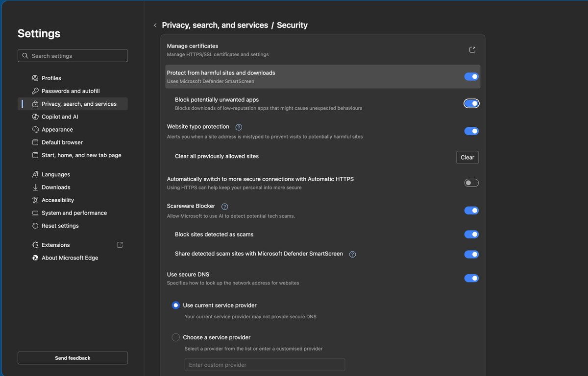The height and width of the screenshot is (376, 588).
Task: Open Downloads settings page
Action: pyautogui.click(x=73, y=188)
